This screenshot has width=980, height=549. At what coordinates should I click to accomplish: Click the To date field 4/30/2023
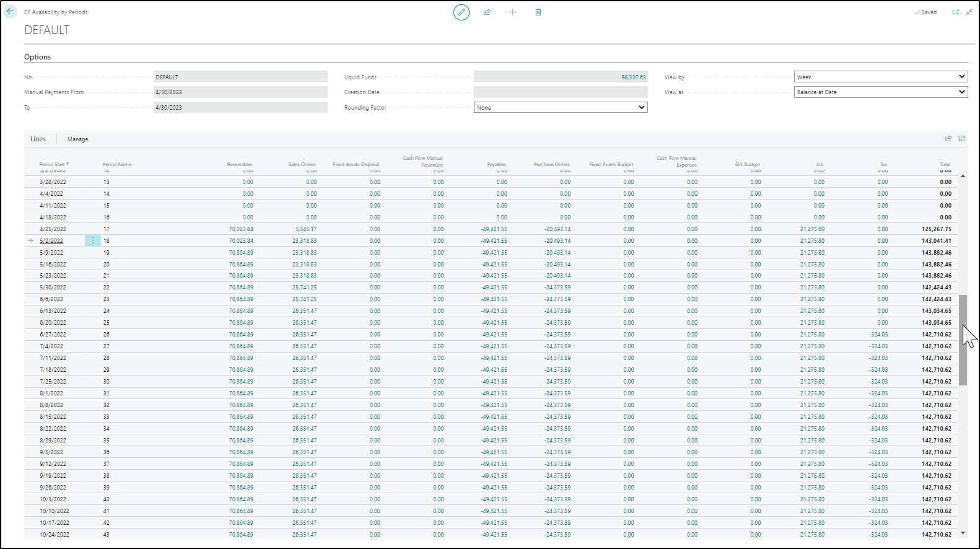pos(240,107)
